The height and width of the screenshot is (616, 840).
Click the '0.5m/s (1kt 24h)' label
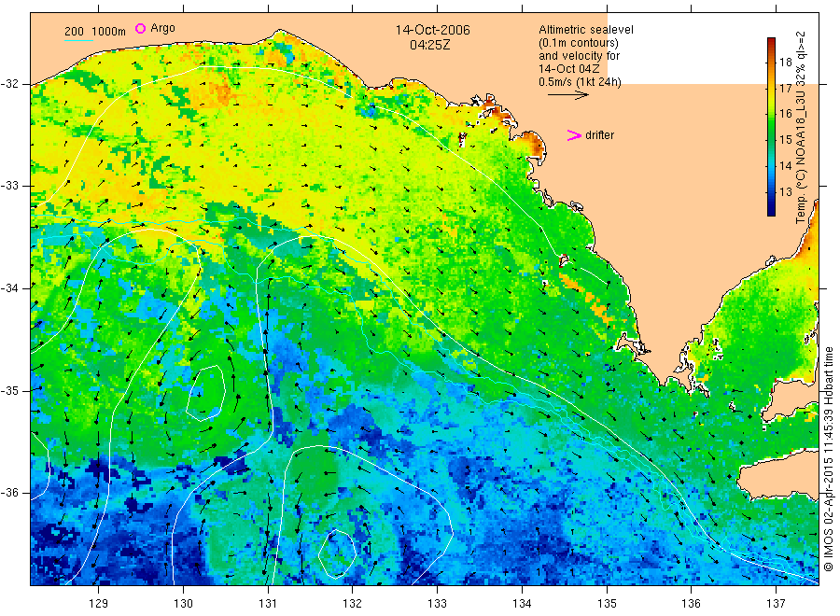pyautogui.click(x=580, y=82)
